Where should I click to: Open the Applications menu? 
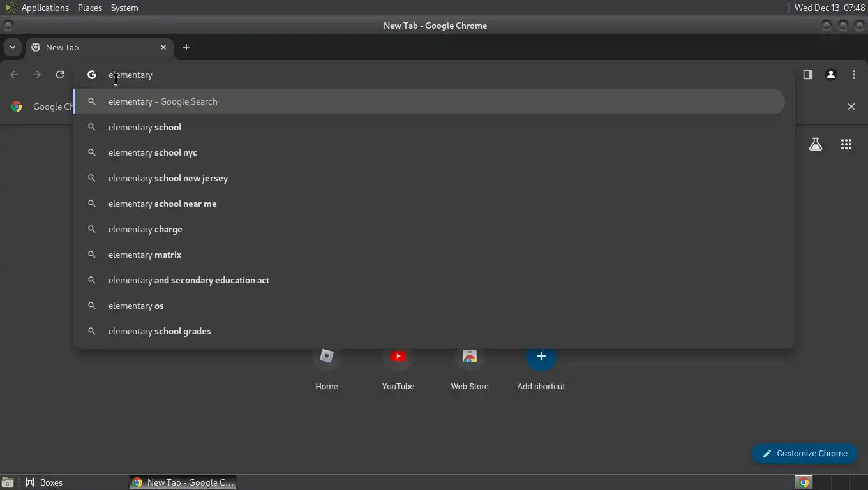(x=45, y=8)
